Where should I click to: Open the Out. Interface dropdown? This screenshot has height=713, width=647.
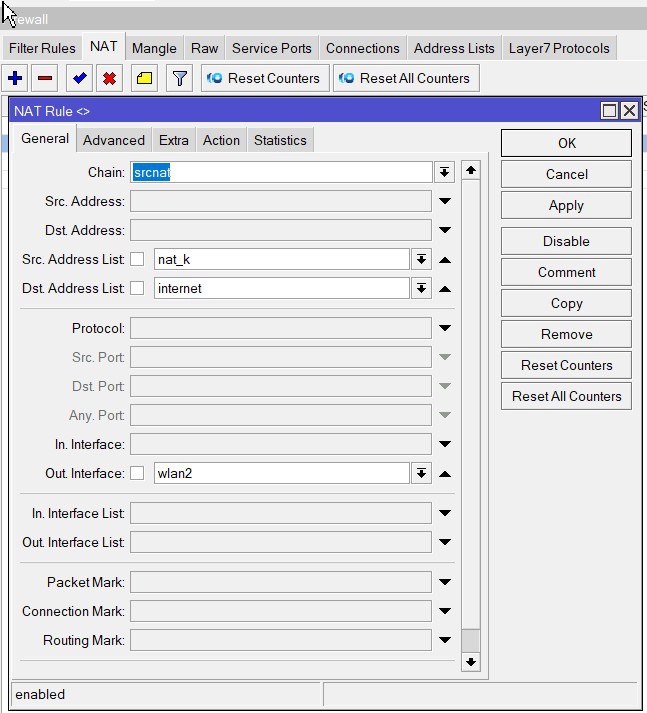coord(421,473)
